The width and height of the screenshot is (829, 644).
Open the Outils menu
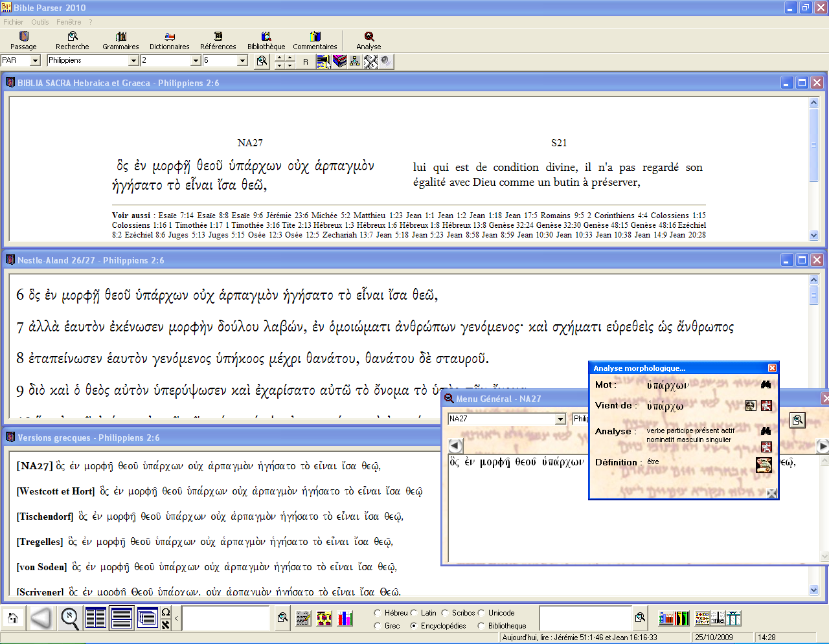(40, 22)
